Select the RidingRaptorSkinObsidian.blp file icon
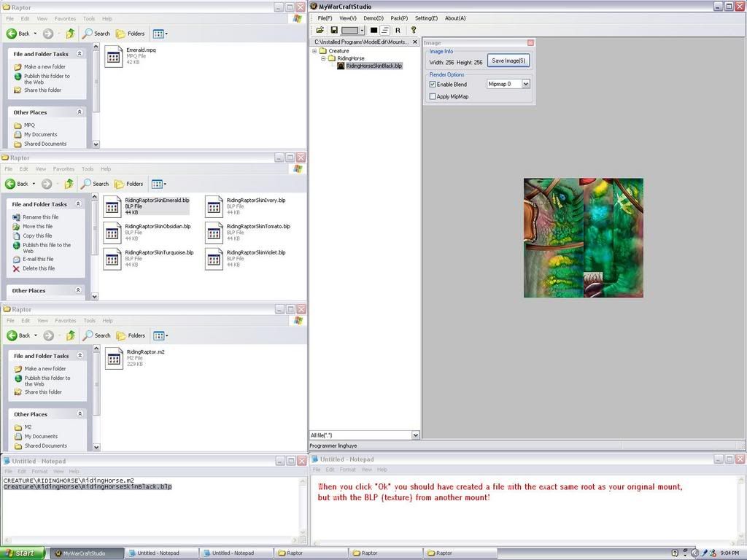The image size is (747, 560). tap(112, 233)
